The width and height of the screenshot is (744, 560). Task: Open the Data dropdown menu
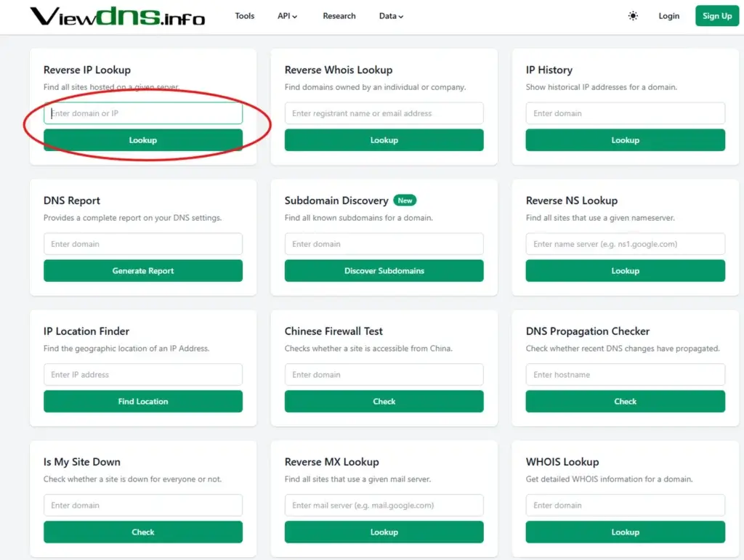point(391,16)
